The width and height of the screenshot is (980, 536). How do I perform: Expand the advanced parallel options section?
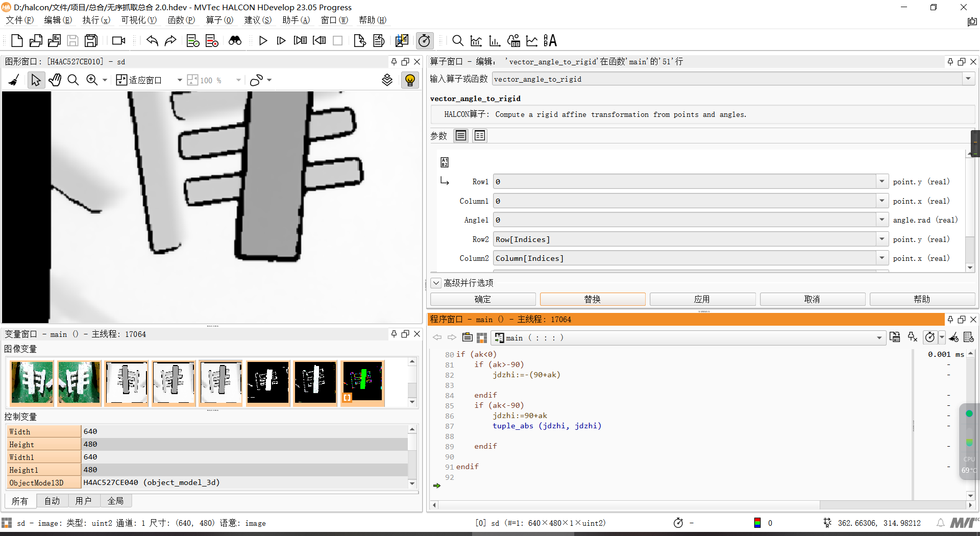point(436,283)
